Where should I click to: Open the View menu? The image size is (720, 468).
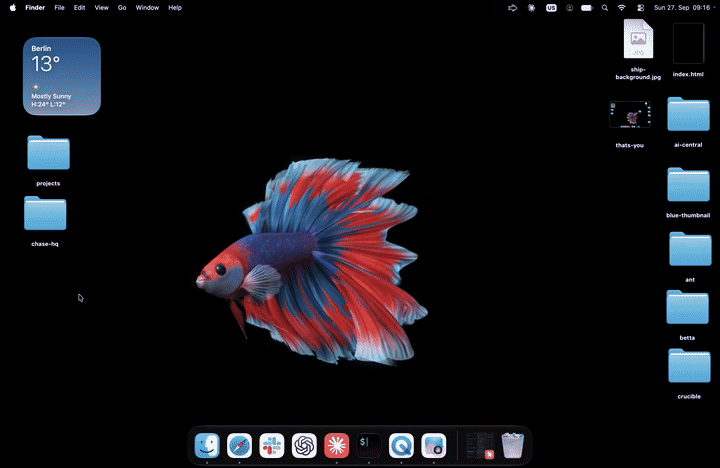101,7
